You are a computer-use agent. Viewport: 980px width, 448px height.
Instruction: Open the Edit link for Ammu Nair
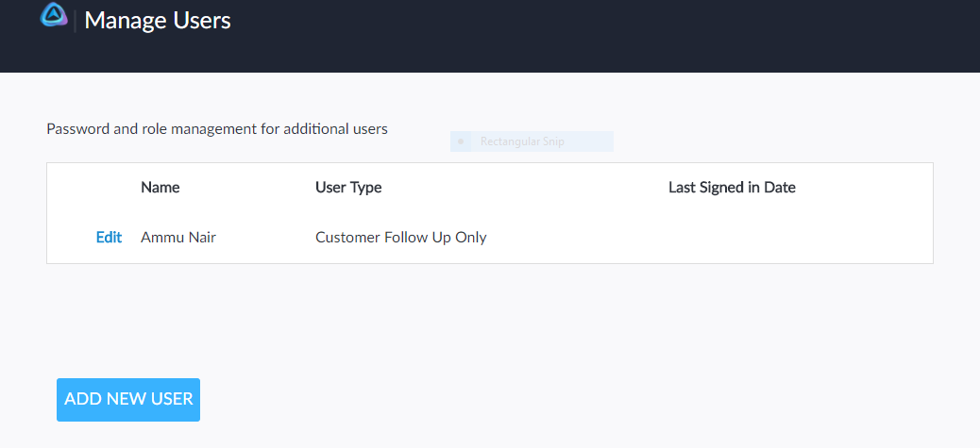(x=109, y=238)
